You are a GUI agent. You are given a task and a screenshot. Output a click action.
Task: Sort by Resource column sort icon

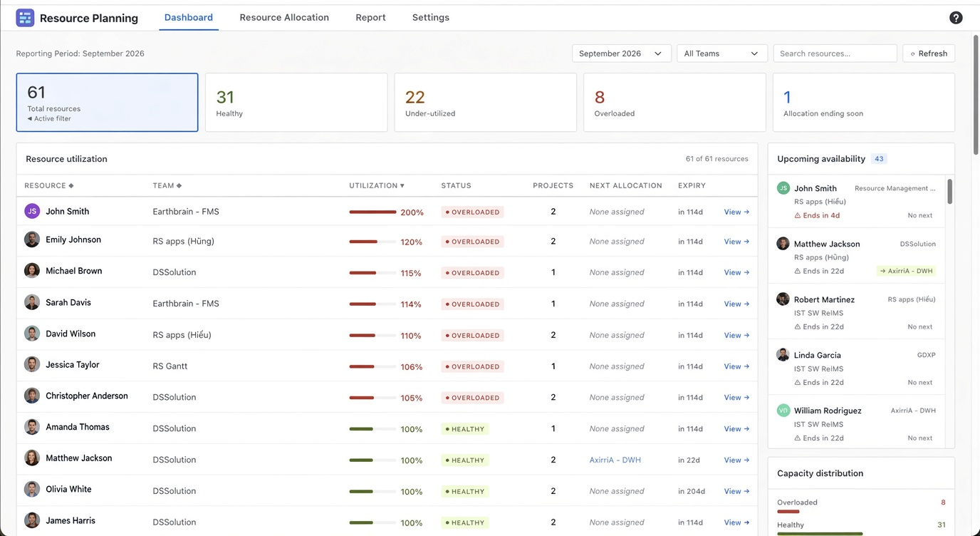(71, 185)
